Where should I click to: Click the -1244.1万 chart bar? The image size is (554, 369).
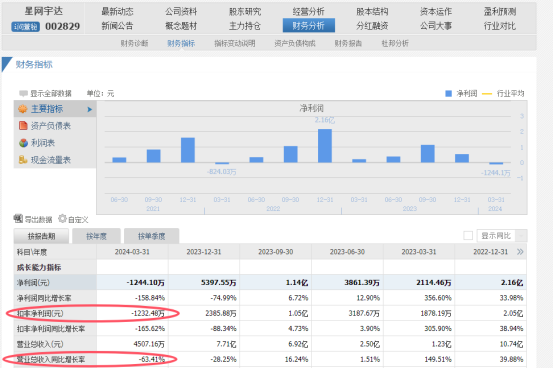coord(496,163)
